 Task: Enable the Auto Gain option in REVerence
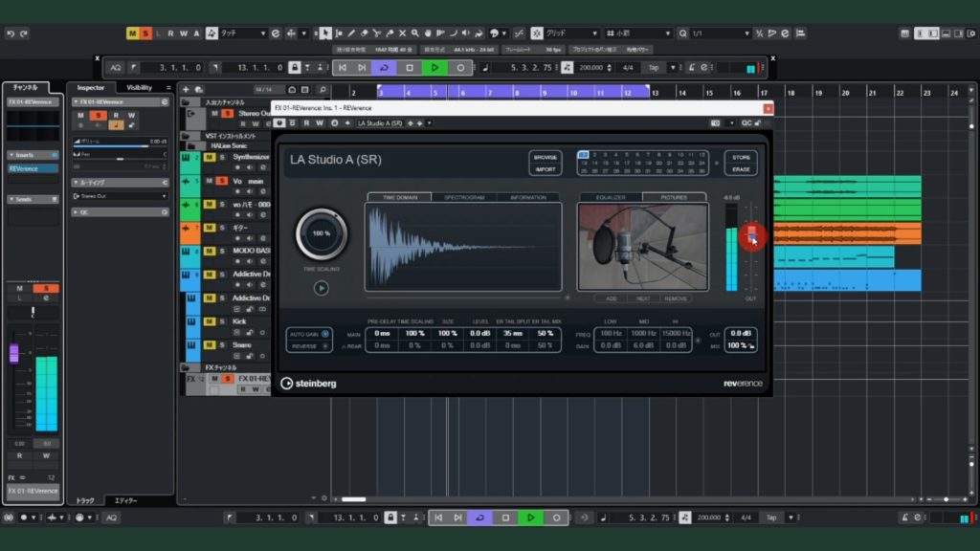[325, 334]
